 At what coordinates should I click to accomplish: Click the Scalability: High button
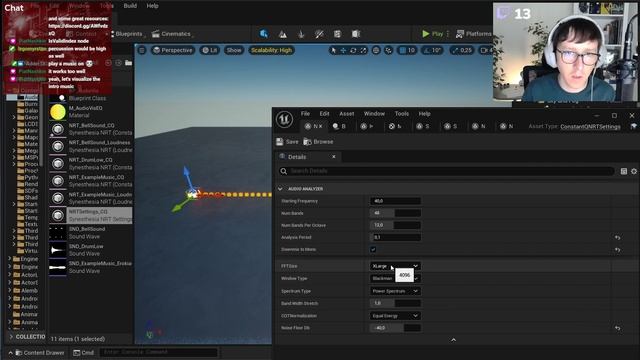pos(271,50)
